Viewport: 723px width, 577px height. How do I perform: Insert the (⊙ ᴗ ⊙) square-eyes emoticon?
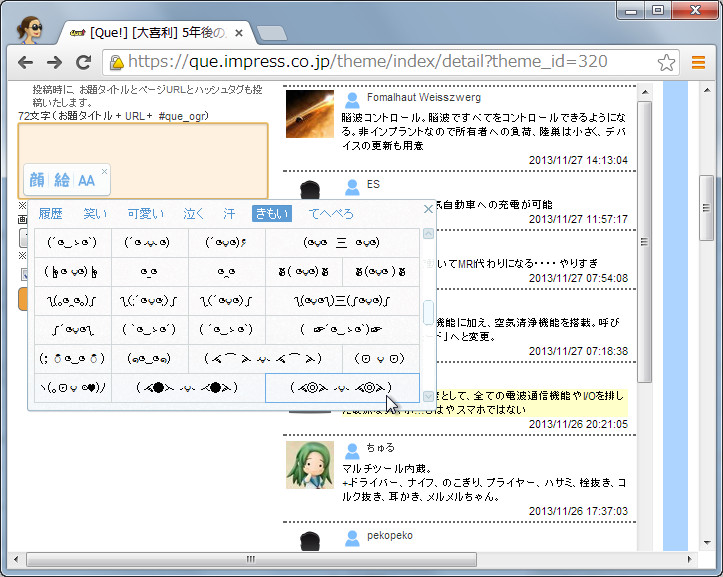380,358
